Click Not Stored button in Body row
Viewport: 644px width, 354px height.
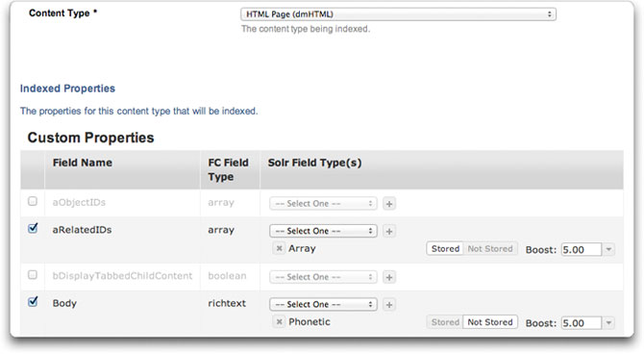point(490,322)
